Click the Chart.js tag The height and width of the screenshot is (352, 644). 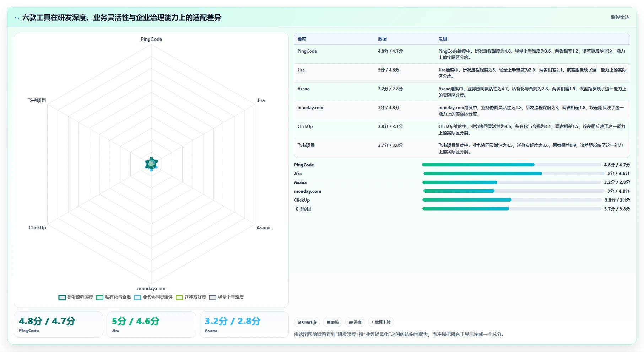point(307,322)
